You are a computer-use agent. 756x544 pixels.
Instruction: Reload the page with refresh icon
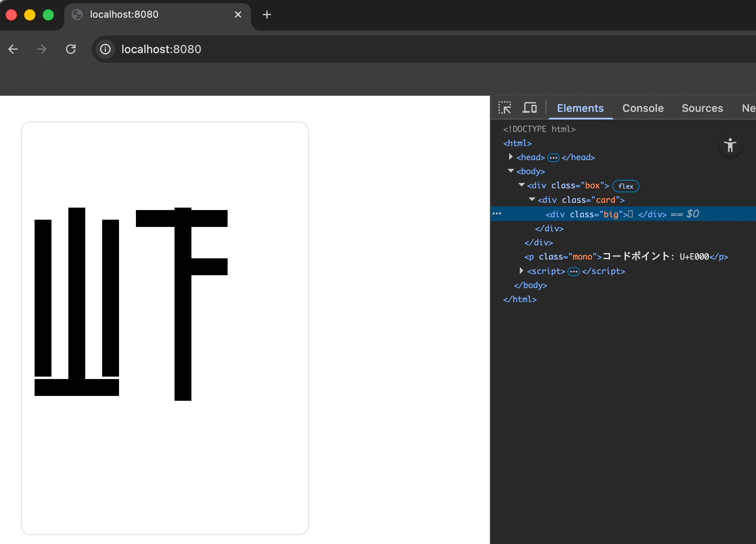pos(71,49)
